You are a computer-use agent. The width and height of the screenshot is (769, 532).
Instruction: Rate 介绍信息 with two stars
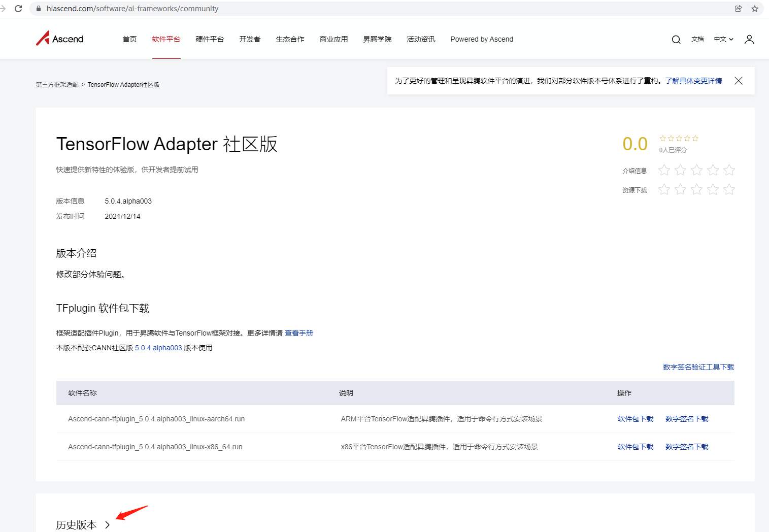[680, 170]
